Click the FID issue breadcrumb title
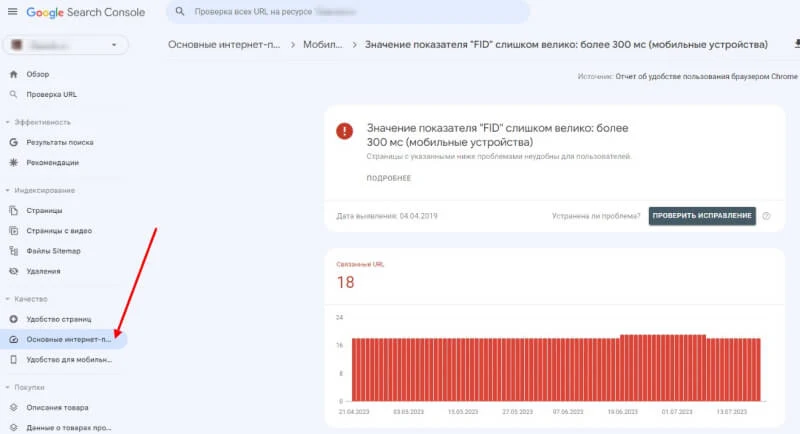 coord(566,45)
